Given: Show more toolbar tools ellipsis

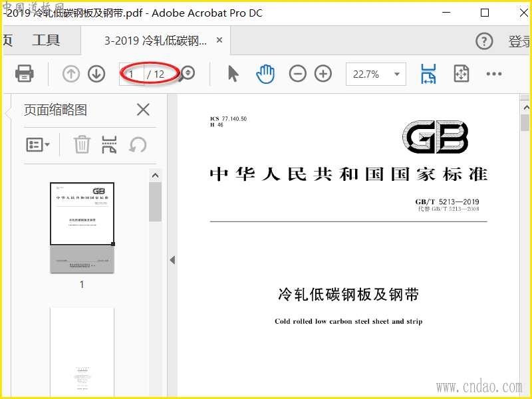Looking at the screenshot, I should click(493, 74).
